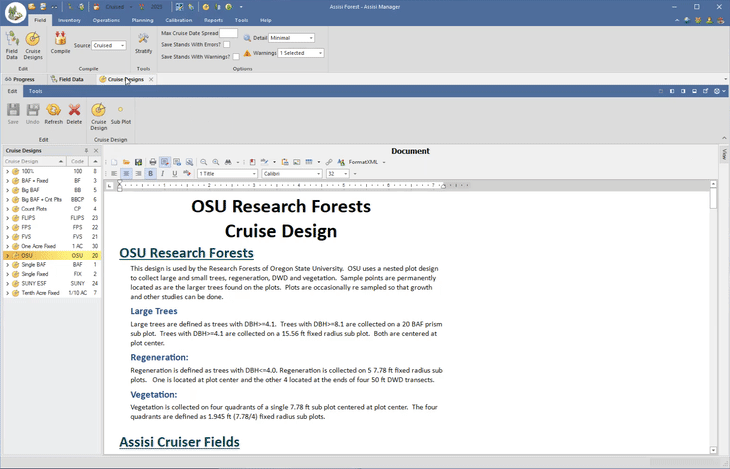
Task: Run the Compile tool
Action: pos(60,43)
